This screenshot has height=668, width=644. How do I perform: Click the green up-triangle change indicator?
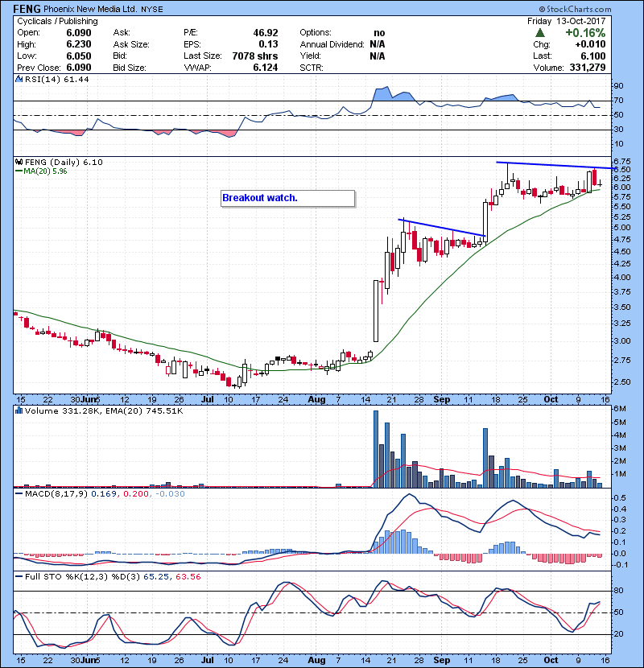pyautogui.click(x=540, y=33)
